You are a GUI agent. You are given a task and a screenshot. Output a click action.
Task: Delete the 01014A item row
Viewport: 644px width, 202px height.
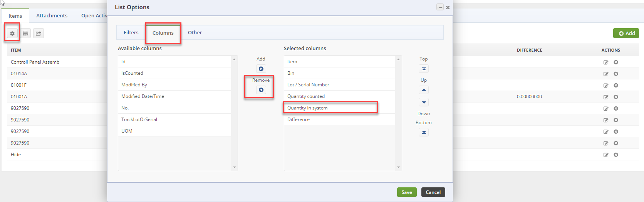click(616, 74)
